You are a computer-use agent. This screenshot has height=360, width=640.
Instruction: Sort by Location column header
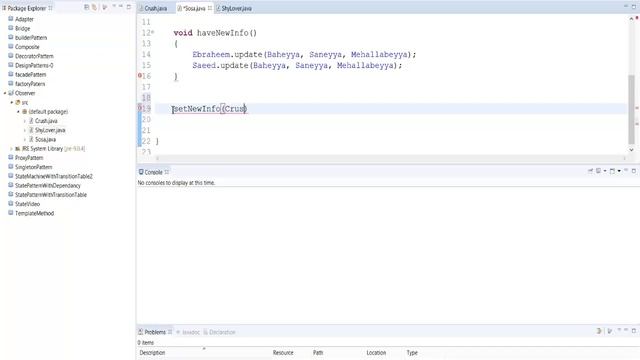pyautogui.click(x=376, y=353)
